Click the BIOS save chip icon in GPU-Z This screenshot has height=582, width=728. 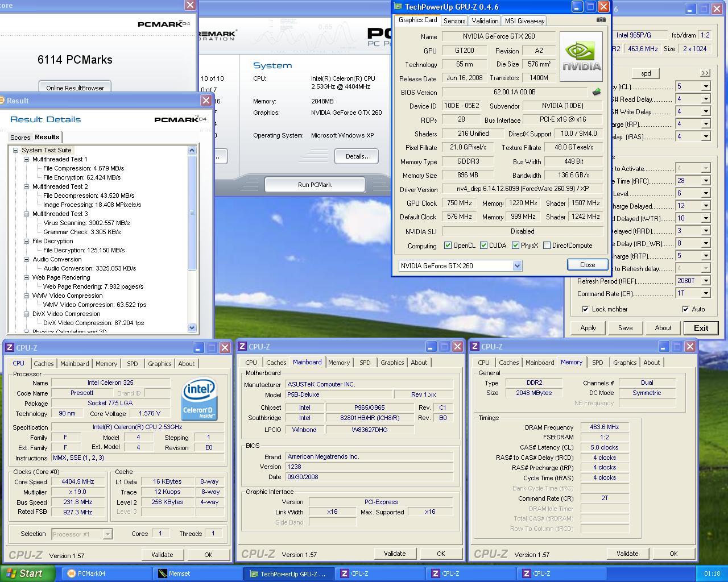click(x=597, y=92)
